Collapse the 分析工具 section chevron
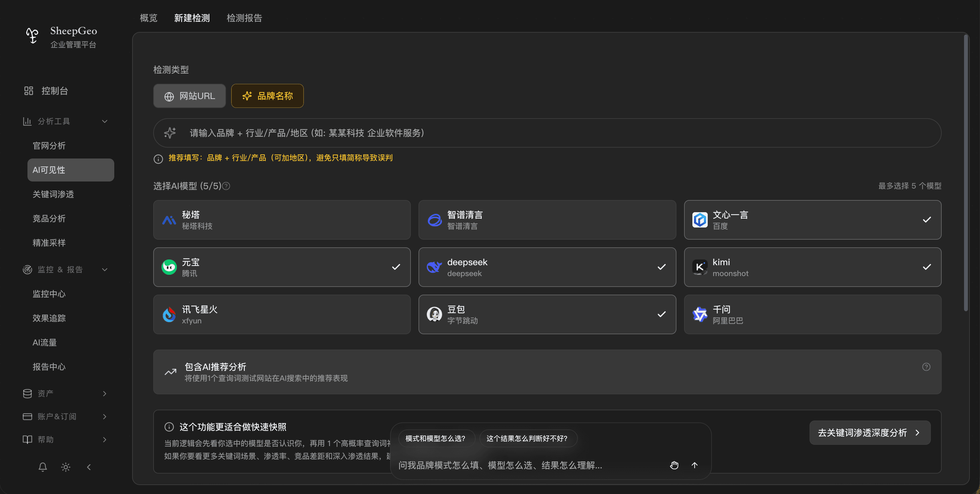 [105, 121]
